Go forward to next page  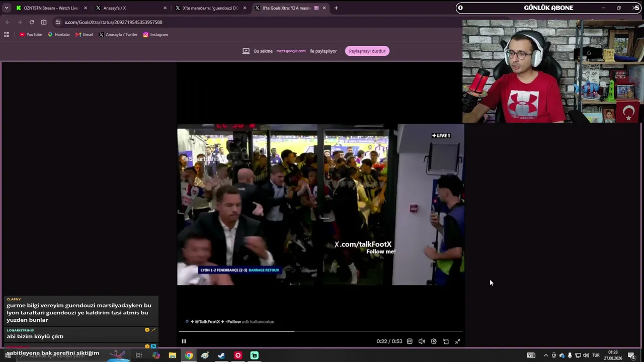coord(20,22)
